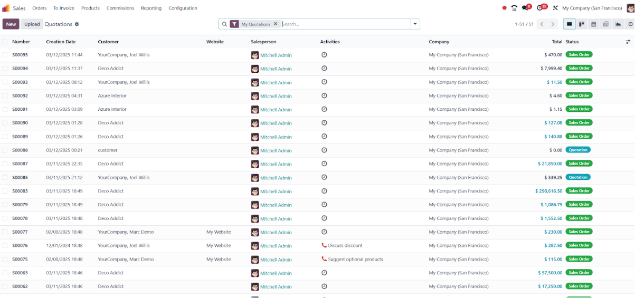Open the Reporting menu

coord(151,8)
